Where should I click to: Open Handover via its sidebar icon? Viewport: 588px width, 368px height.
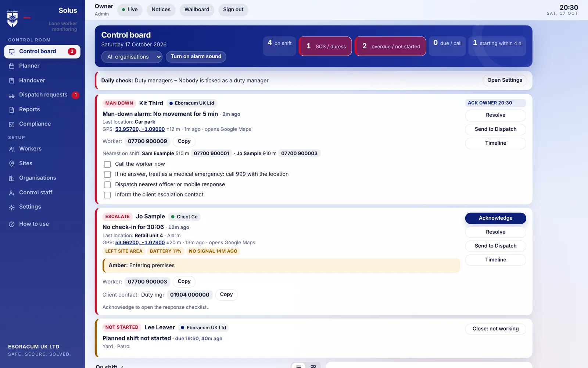pyautogui.click(x=12, y=81)
